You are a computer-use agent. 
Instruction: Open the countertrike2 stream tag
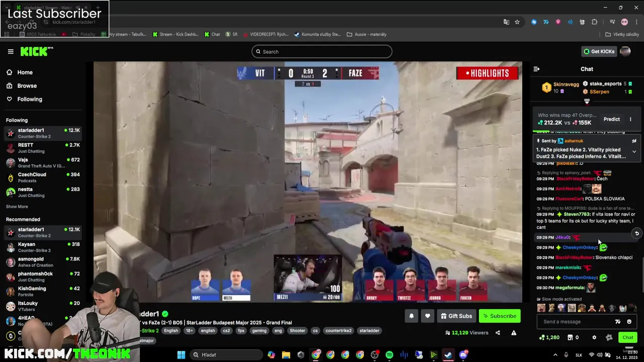tap(338, 331)
